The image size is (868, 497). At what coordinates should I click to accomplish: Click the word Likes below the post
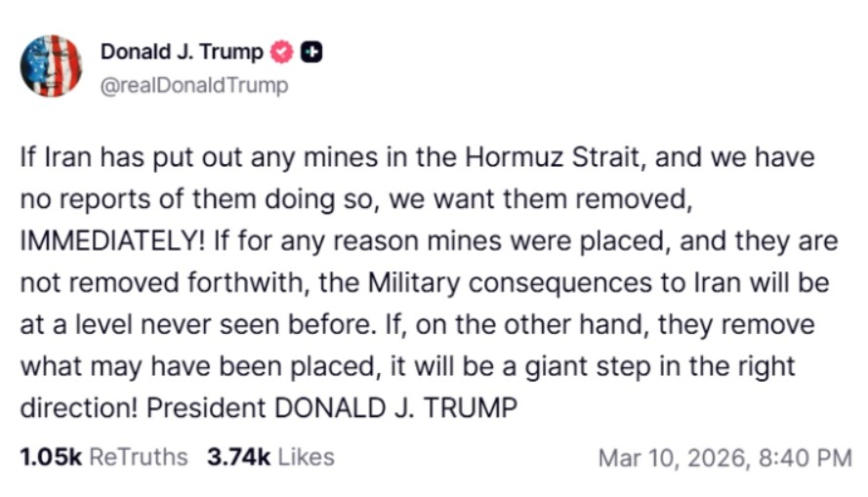pos(304,457)
